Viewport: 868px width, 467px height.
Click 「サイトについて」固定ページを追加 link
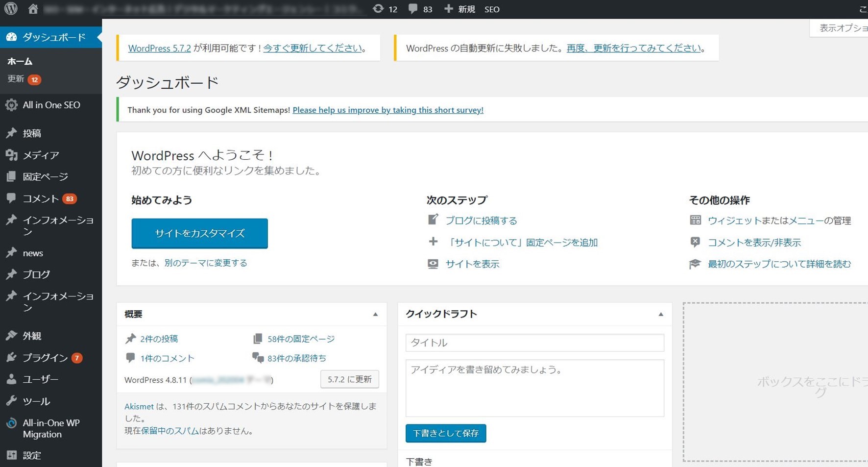coord(522,242)
